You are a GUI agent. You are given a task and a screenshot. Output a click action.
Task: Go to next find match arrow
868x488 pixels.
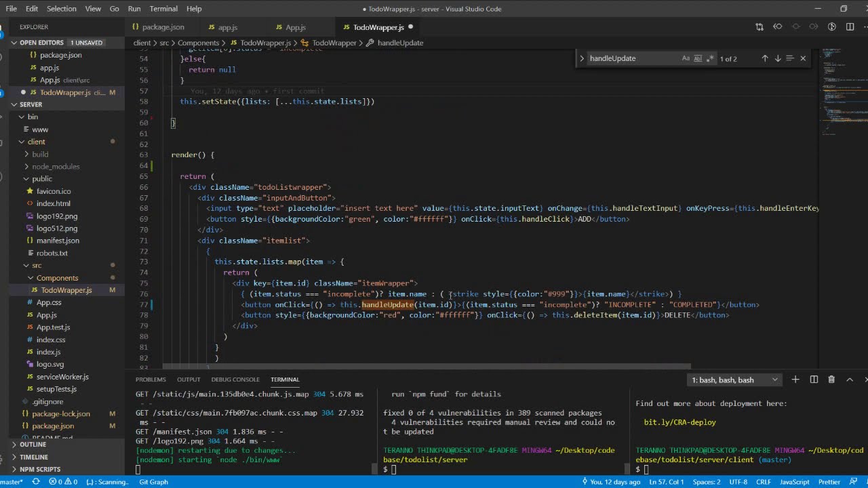(x=778, y=58)
